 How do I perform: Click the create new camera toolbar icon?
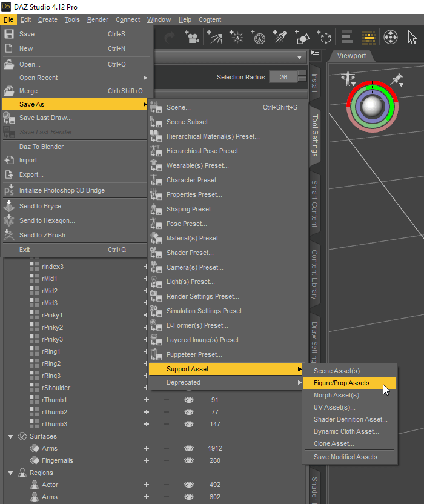click(192, 38)
